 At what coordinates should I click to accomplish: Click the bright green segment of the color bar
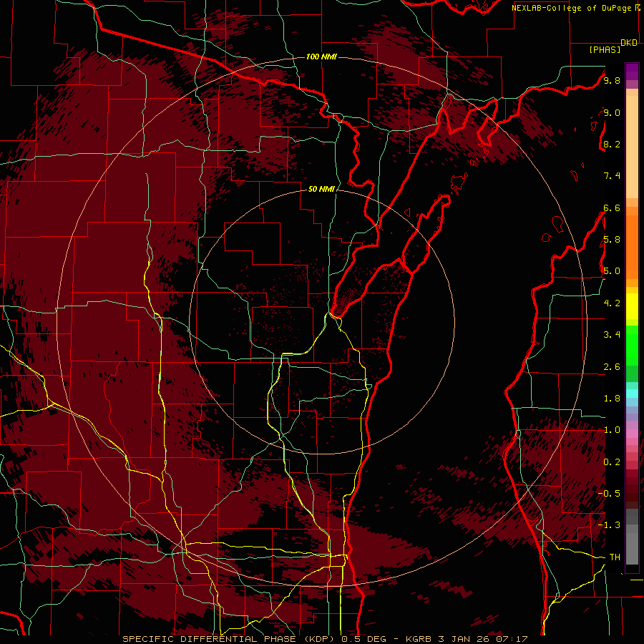[632, 345]
